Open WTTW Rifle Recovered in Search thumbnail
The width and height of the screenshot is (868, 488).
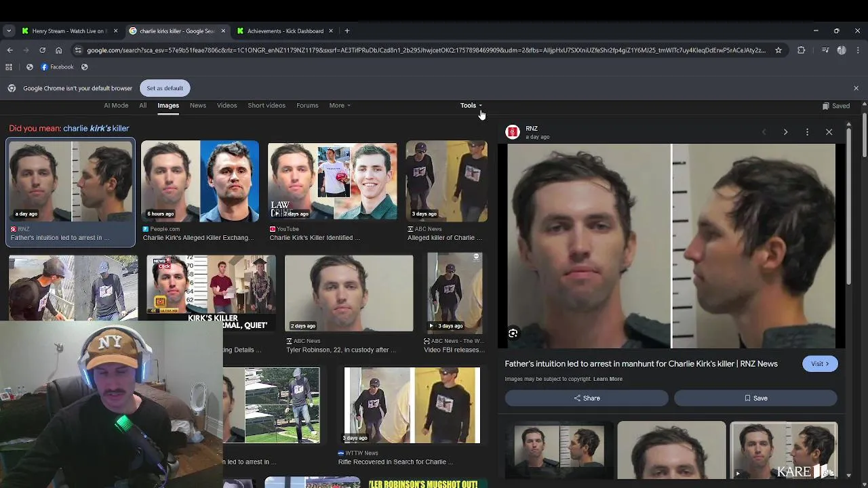pyautogui.click(x=412, y=405)
